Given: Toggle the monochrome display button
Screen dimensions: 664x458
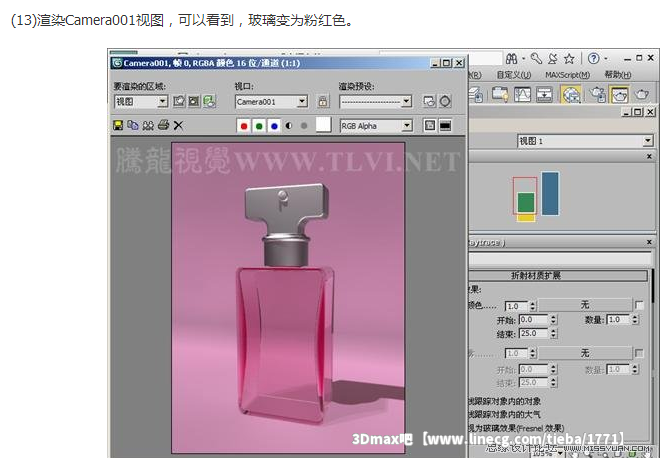Looking at the screenshot, I should pyautogui.click(x=304, y=126).
